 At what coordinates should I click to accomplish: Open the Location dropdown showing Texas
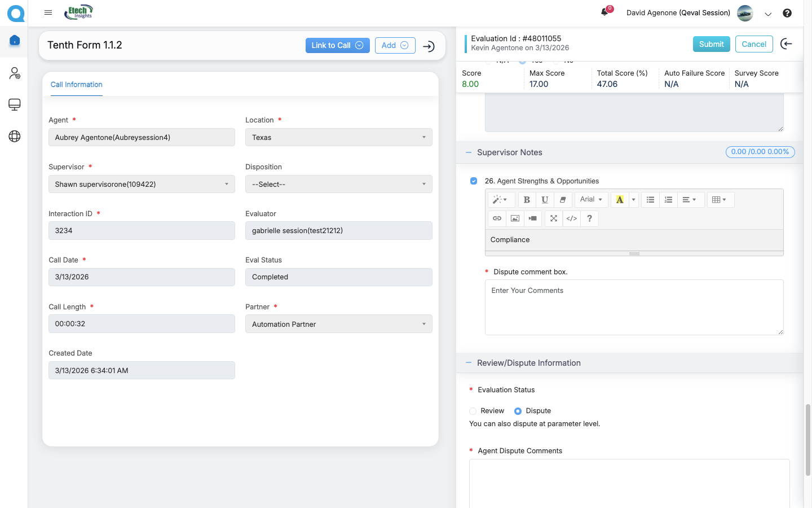tap(338, 137)
